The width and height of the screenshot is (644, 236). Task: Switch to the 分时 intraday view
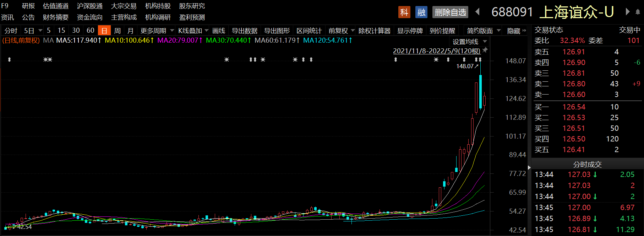click(x=11, y=31)
